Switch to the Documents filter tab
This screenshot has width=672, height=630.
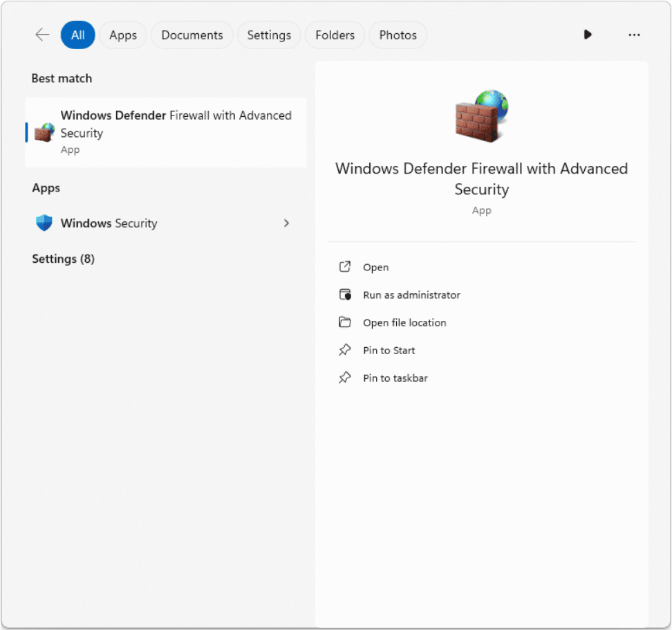(x=192, y=35)
